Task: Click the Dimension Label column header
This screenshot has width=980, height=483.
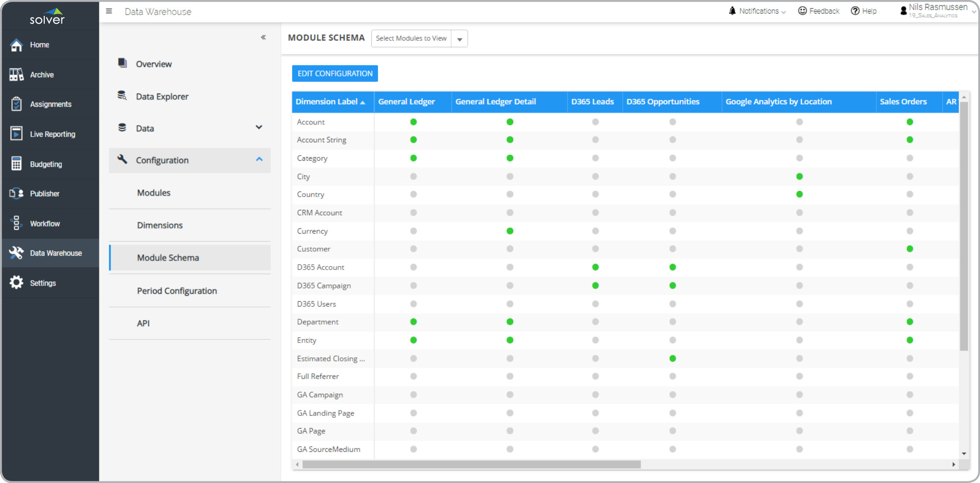Action: [x=333, y=102]
